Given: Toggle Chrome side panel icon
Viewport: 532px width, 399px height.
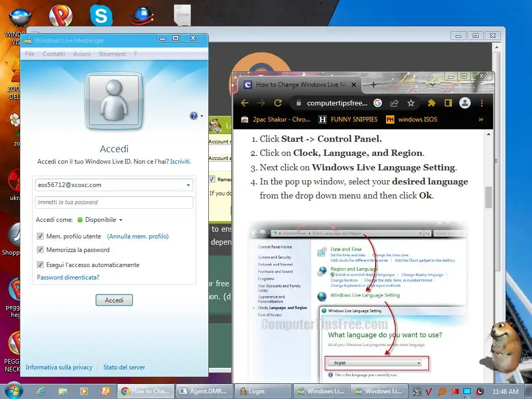Looking at the screenshot, I should (x=448, y=103).
